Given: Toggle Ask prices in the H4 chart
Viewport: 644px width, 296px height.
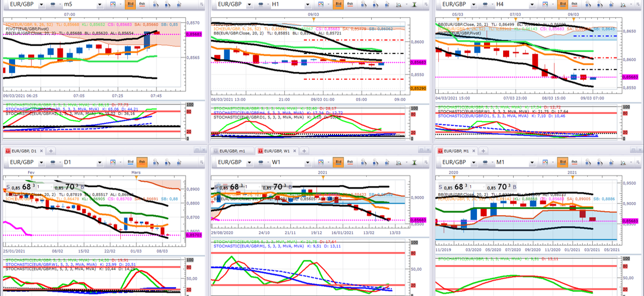Looking at the screenshot, I should pyautogui.click(x=575, y=4).
